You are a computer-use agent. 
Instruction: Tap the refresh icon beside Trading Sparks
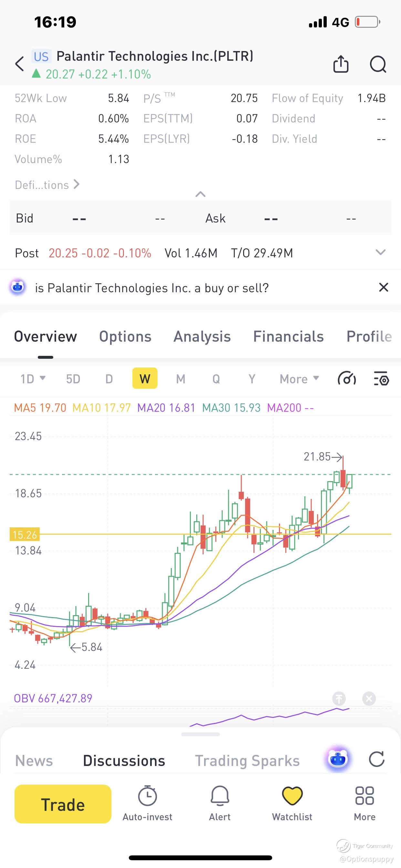pyautogui.click(x=376, y=759)
